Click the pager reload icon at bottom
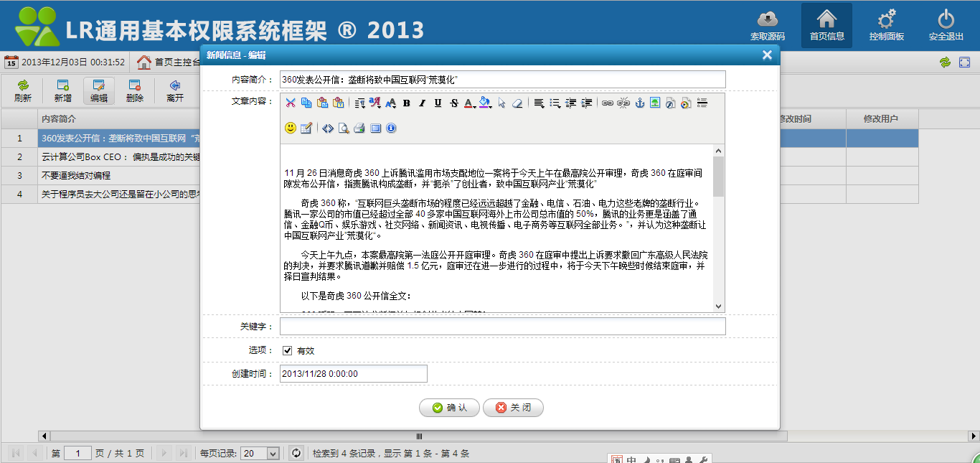980x463 pixels. pyautogui.click(x=296, y=453)
